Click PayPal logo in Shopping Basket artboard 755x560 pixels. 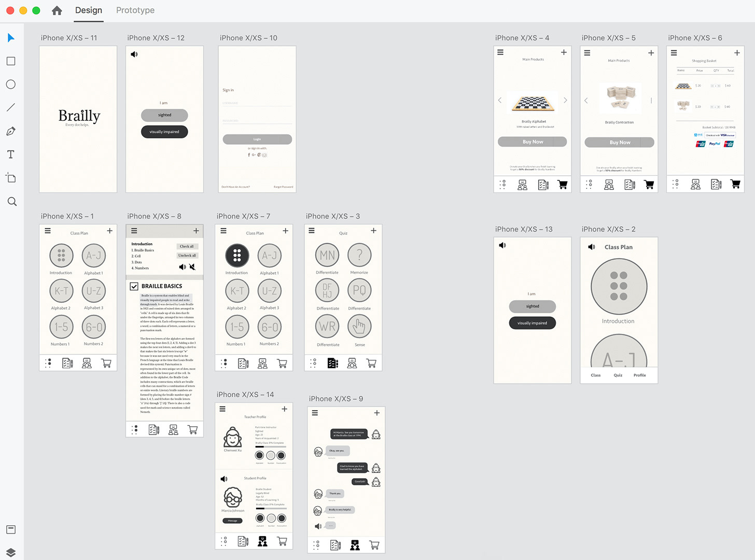point(715,144)
